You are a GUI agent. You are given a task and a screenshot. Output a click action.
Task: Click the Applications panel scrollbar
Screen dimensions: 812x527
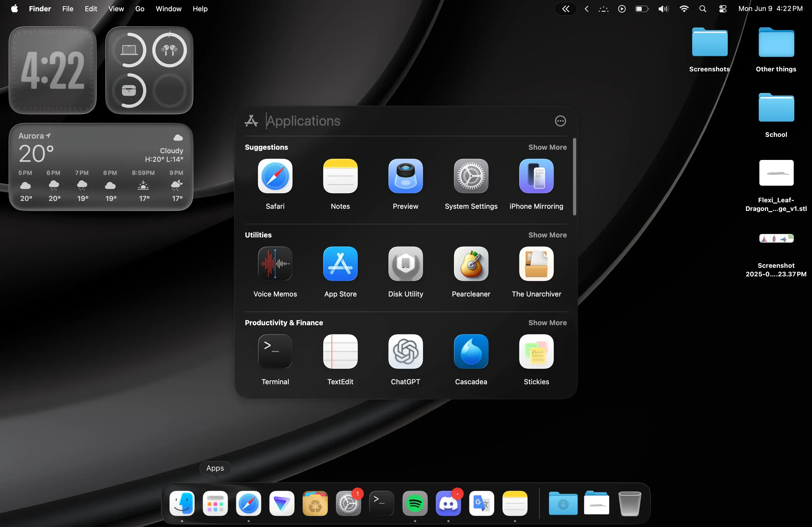[x=575, y=177]
